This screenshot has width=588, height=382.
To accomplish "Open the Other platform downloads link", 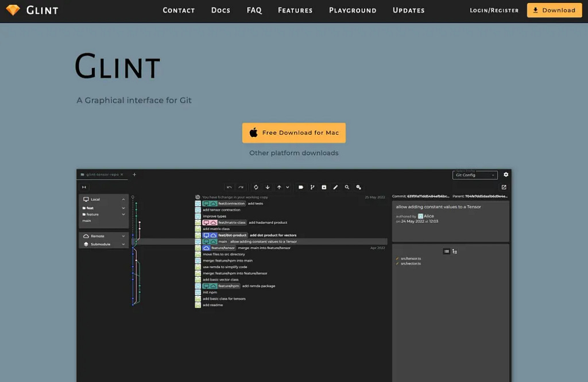I will click(294, 153).
